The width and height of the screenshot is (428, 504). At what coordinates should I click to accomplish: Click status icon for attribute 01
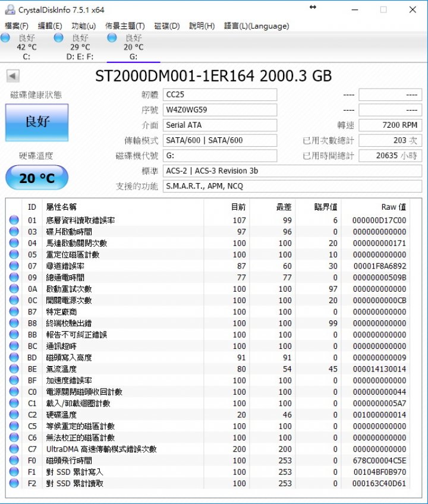(x=14, y=220)
